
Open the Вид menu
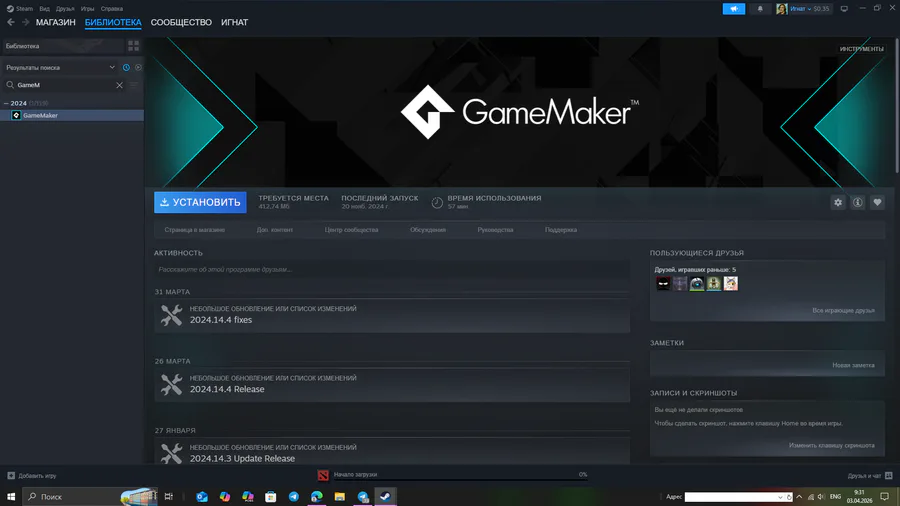tap(44, 9)
